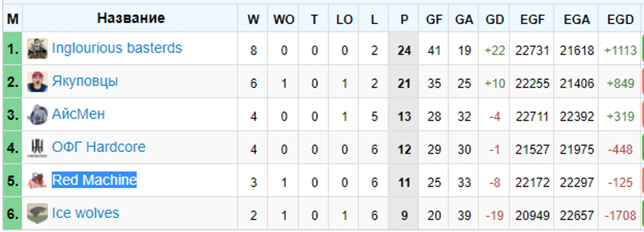644x232 pixels.
Task: Click the M rank column header
Action: tap(13, 19)
